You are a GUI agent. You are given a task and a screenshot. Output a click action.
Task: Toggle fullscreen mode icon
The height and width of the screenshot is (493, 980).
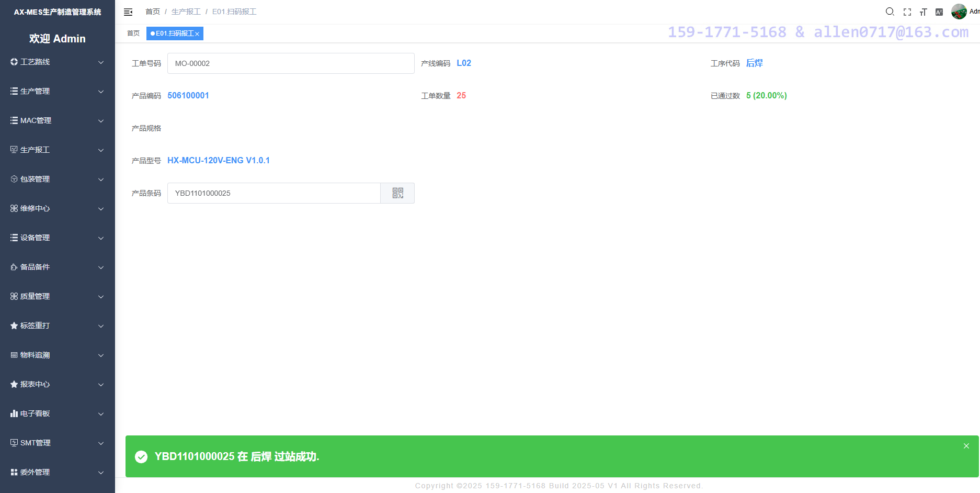coord(907,12)
